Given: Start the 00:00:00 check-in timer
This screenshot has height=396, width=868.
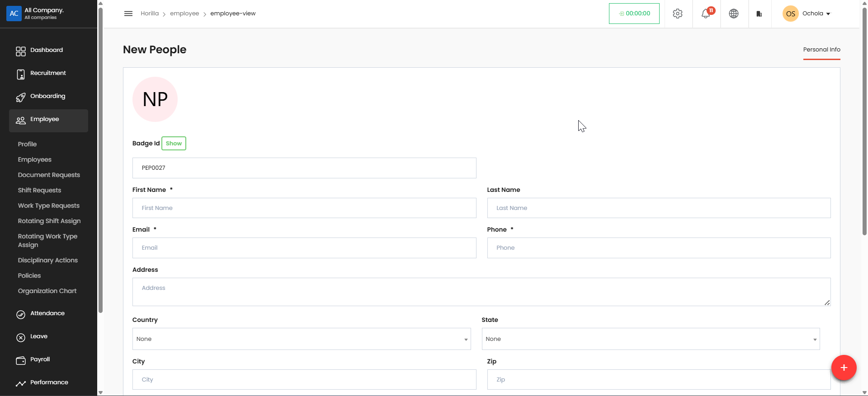Looking at the screenshot, I should (x=634, y=14).
